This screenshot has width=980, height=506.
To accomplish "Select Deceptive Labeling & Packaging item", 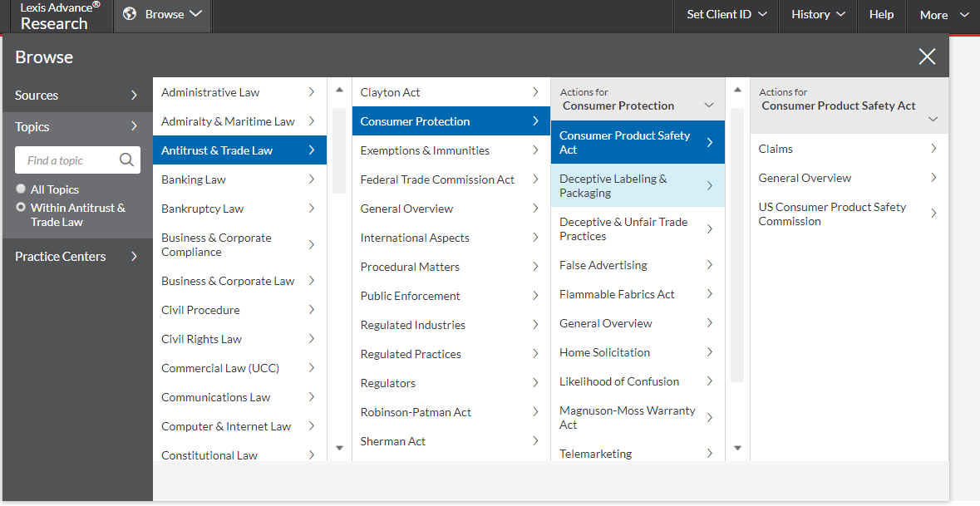I will click(638, 185).
